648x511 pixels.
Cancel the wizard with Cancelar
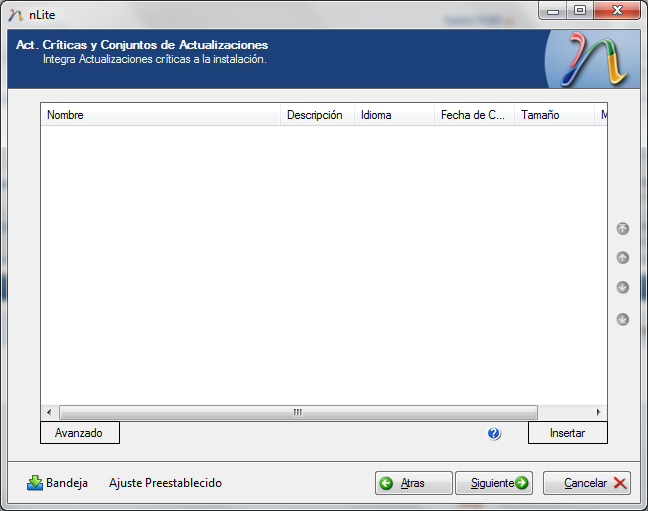(586, 483)
